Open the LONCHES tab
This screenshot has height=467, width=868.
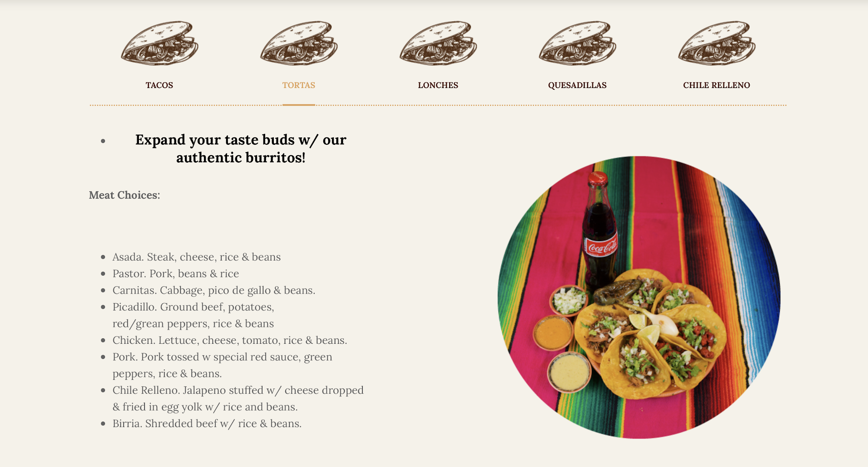point(438,85)
